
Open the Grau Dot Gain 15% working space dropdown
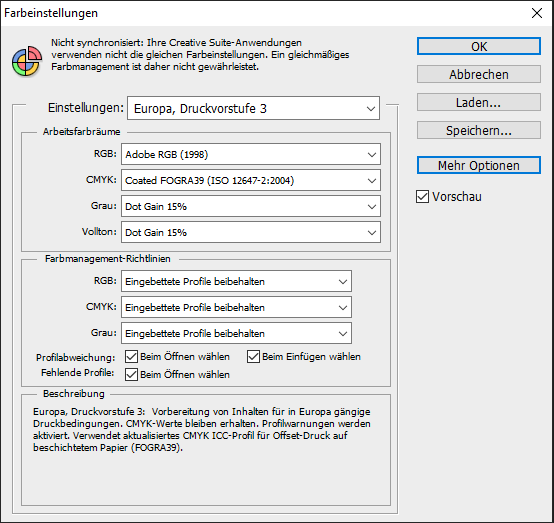(251, 206)
